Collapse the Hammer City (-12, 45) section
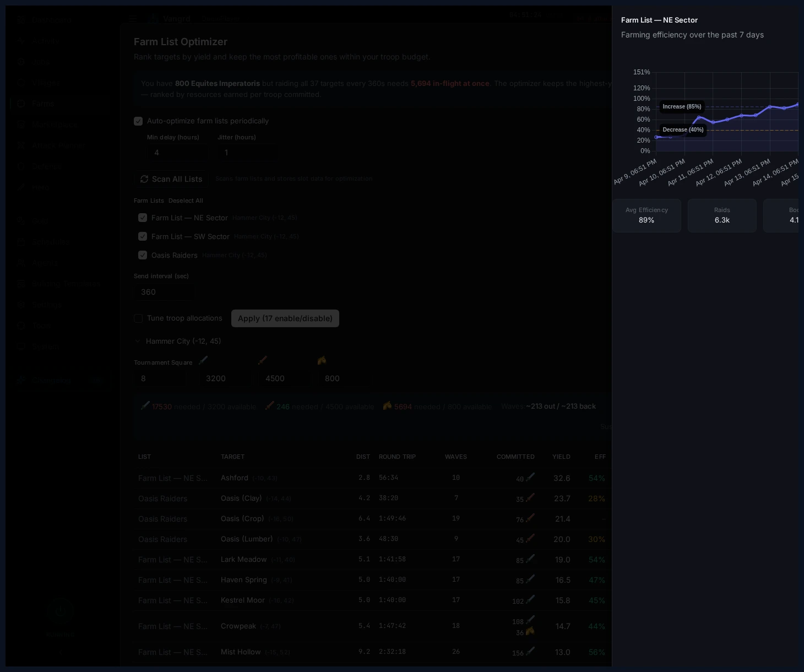The width and height of the screenshot is (804, 672). click(x=138, y=341)
